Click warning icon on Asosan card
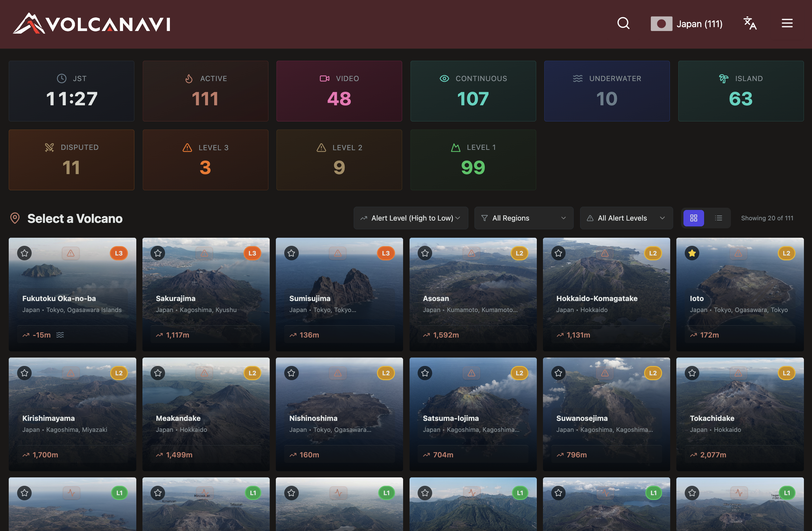This screenshot has height=531, width=812. click(472, 253)
